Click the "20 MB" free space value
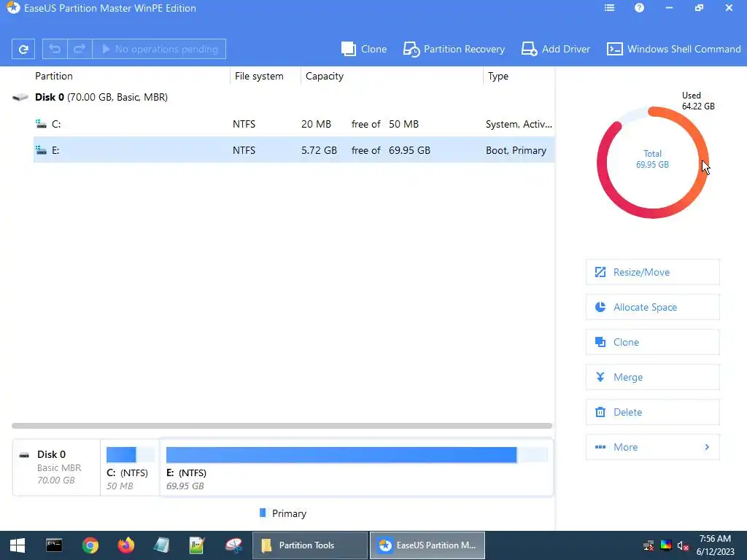 316,124
